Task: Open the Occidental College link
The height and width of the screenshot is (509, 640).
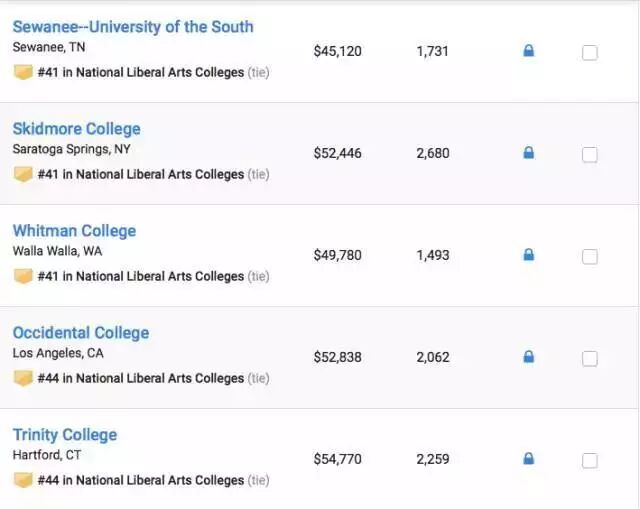Action: click(x=80, y=332)
